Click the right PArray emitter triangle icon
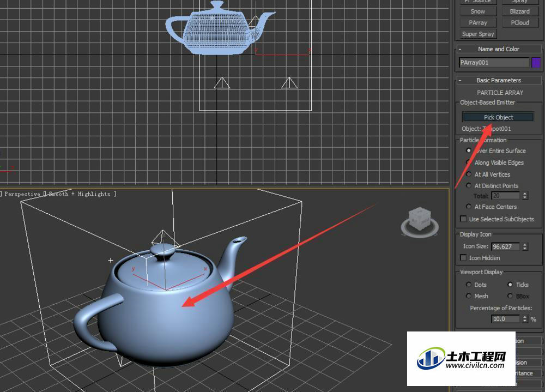The height and width of the screenshot is (392, 545). tap(289, 83)
